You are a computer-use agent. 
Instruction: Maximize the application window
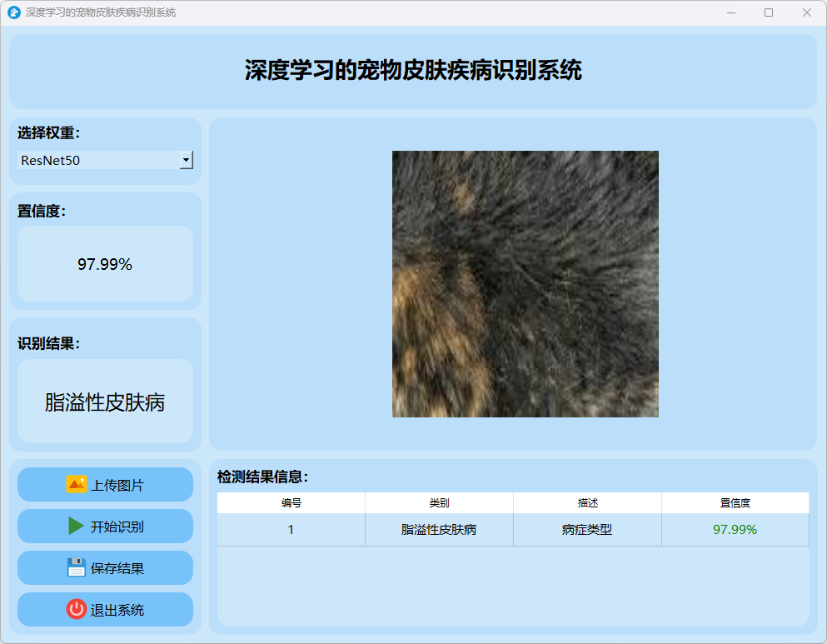[x=769, y=12]
